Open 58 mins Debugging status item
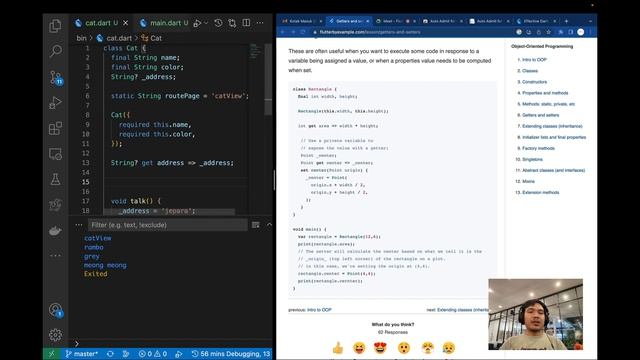This screenshot has height=360, width=640. 231,354
